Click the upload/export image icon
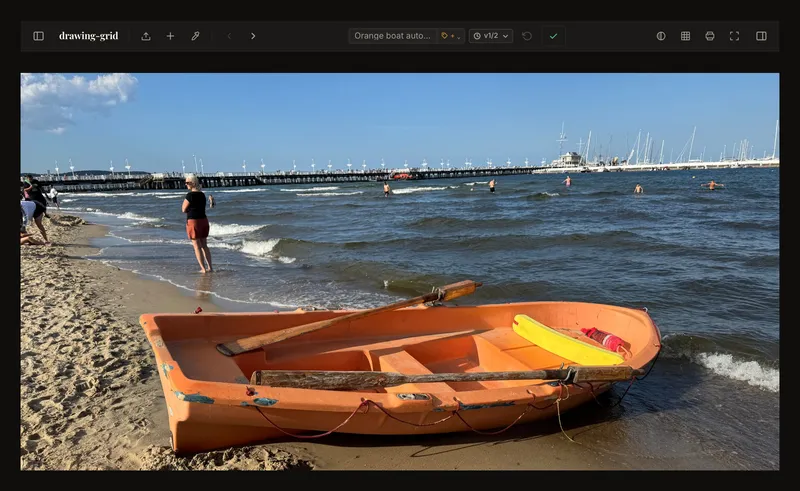800x491 pixels. click(146, 36)
